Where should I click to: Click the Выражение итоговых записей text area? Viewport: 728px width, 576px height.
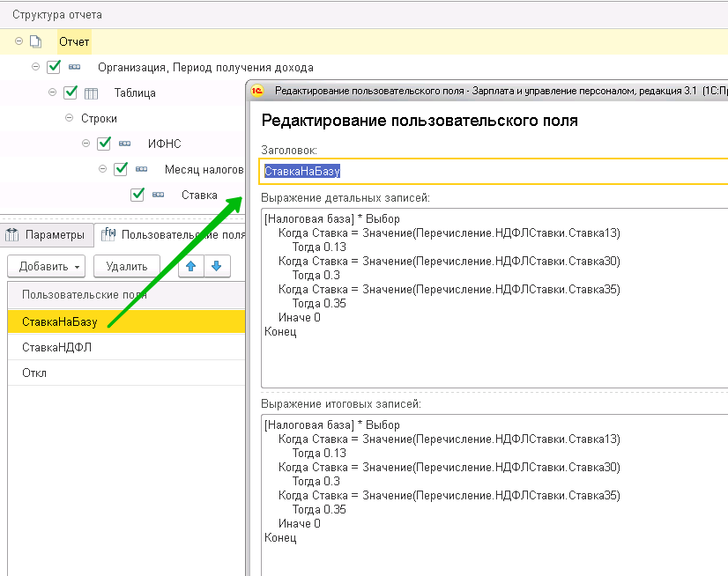click(x=494, y=495)
